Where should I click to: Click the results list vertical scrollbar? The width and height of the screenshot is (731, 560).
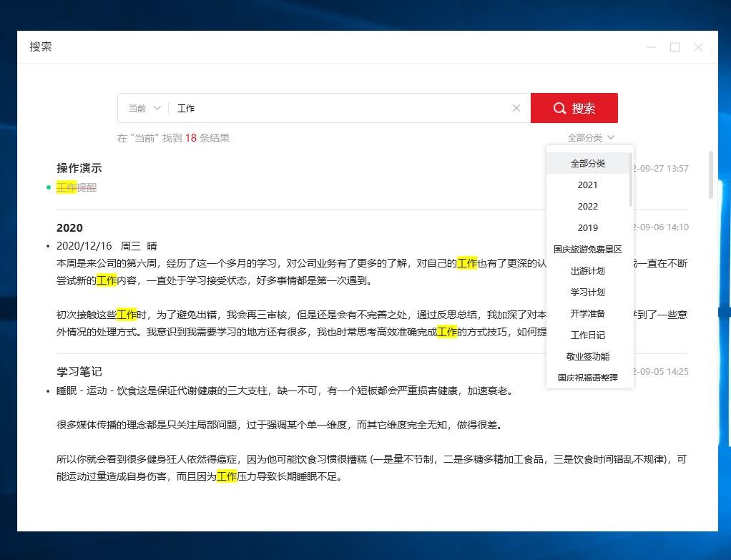point(710,175)
